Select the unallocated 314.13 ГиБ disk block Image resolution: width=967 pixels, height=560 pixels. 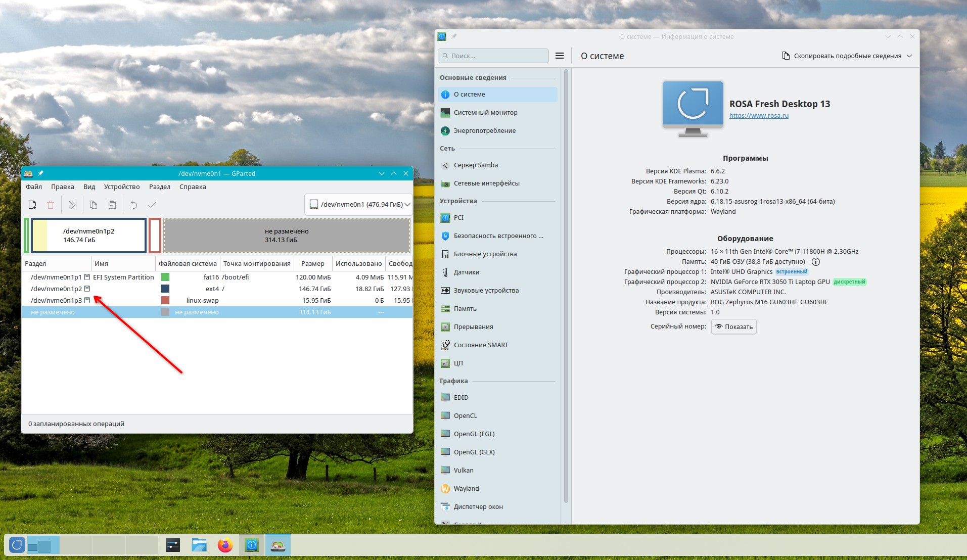(x=287, y=236)
